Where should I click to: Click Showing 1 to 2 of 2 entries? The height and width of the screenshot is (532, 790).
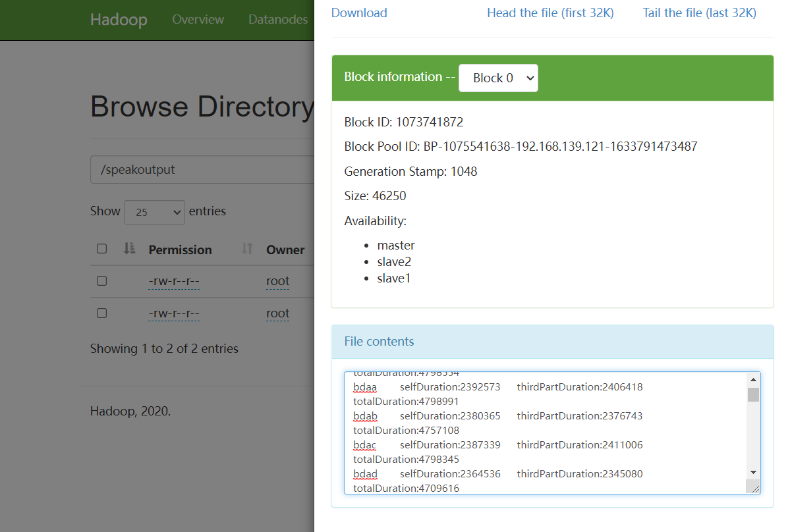tap(164, 349)
